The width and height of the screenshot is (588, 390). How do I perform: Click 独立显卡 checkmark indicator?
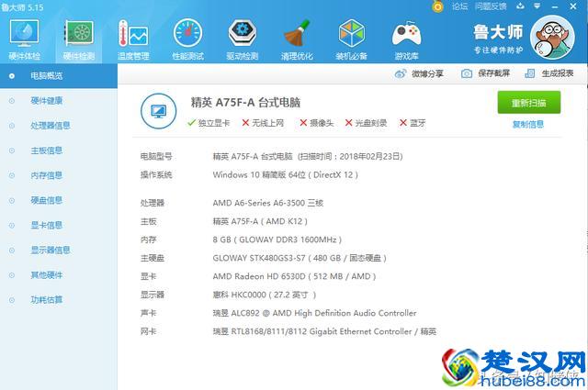[x=209, y=123]
